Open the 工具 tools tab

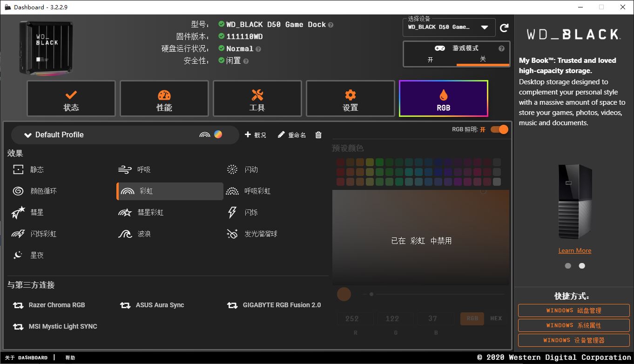tap(257, 99)
